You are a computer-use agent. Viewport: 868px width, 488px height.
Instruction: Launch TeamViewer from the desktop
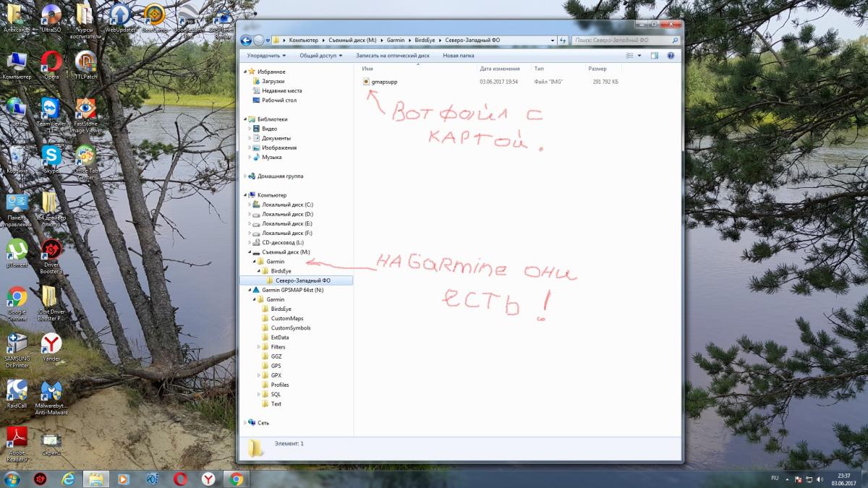pyautogui.click(x=51, y=109)
